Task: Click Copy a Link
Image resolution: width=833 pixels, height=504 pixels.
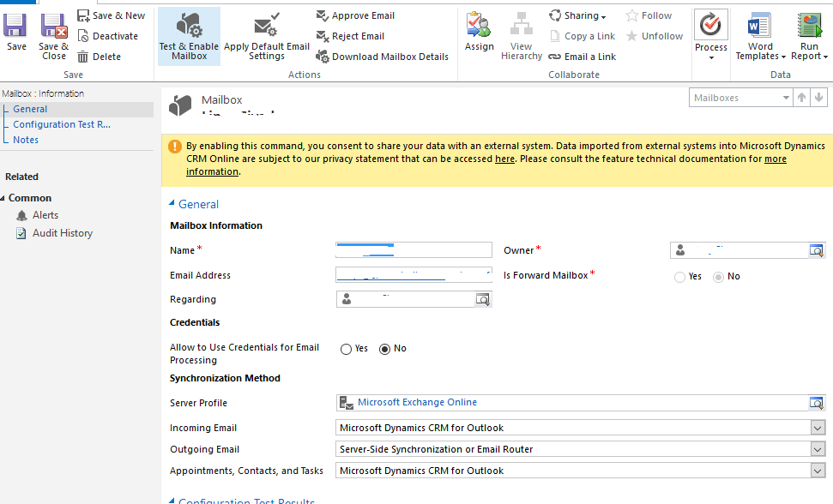Action: pos(582,36)
